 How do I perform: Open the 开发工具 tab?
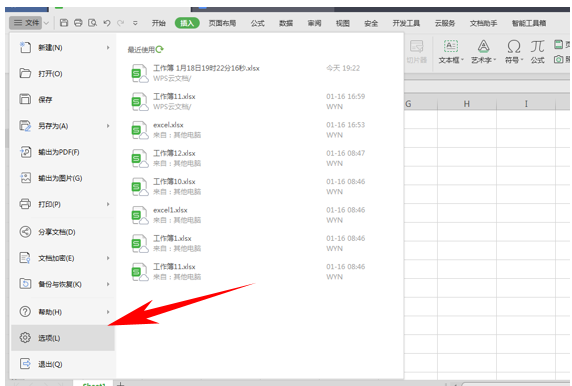(406, 23)
